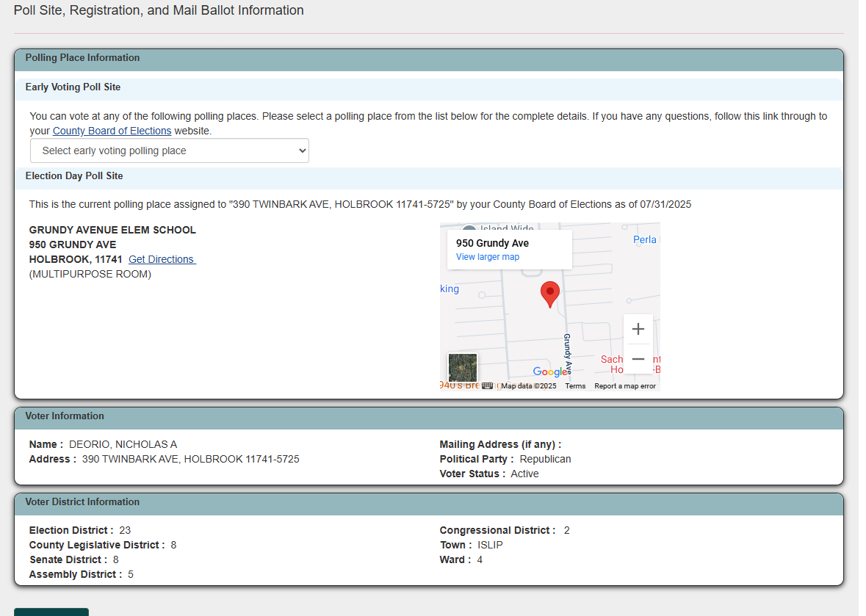Click the 950 Grundy Ave map title
This screenshot has width=866, height=616.
pyautogui.click(x=492, y=243)
